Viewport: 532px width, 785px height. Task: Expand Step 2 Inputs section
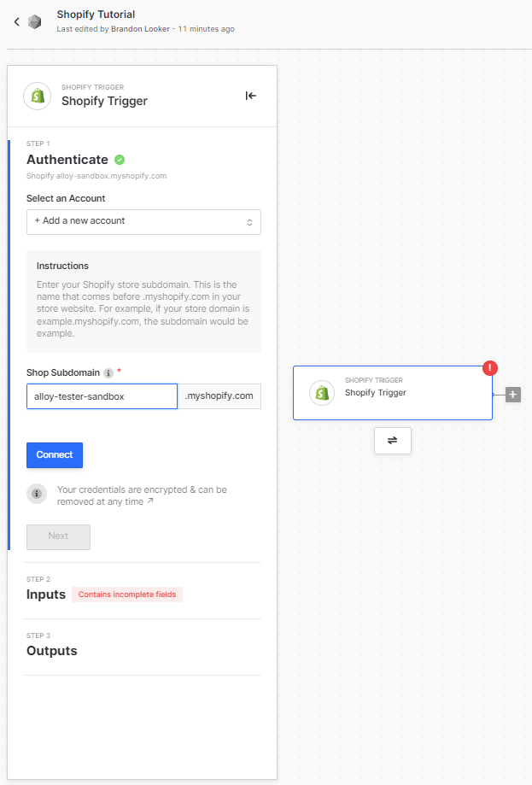pos(46,594)
